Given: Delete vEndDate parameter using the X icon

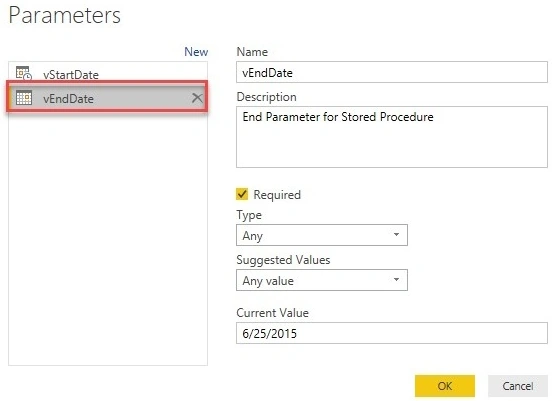Looking at the screenshot, I should (x=197, y=98).
